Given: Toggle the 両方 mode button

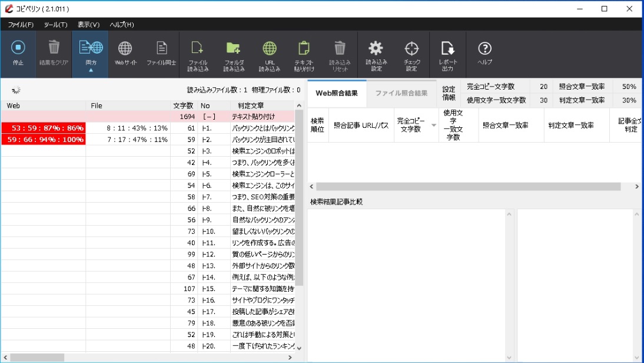Looking at the screenshot, I should point(91,48).
